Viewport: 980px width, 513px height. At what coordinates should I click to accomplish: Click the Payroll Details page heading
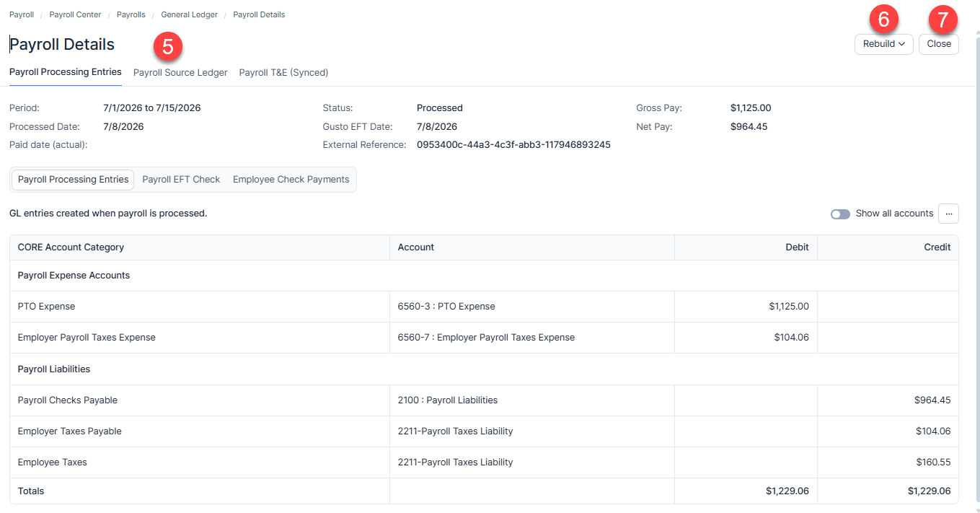click(62, 44)
